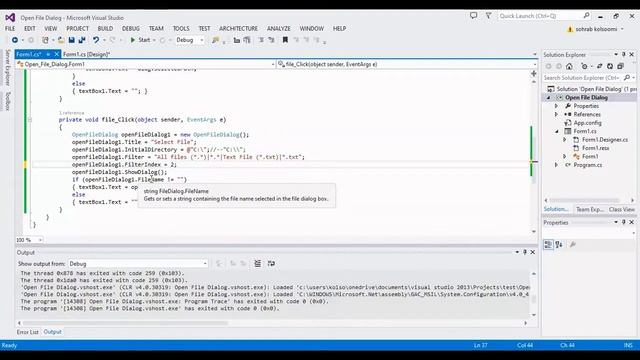The image size is (640, 360).
Task: Open the file_Click member dropdown
Action: click(407, 64)
